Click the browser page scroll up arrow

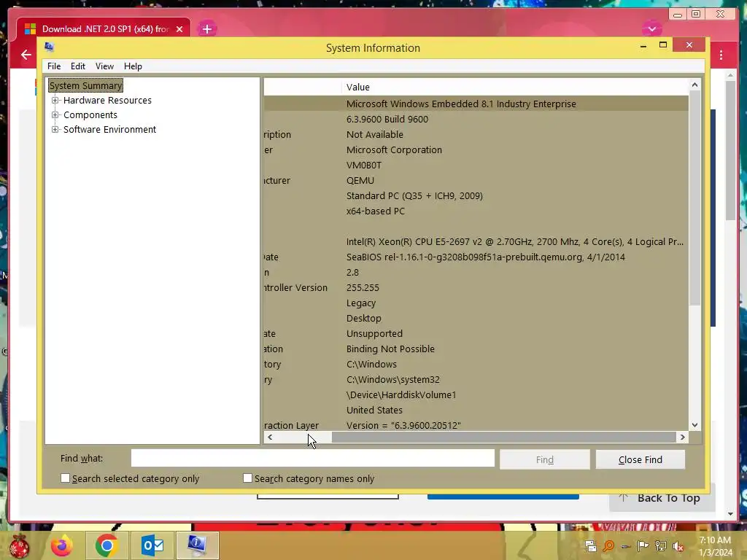731,75
